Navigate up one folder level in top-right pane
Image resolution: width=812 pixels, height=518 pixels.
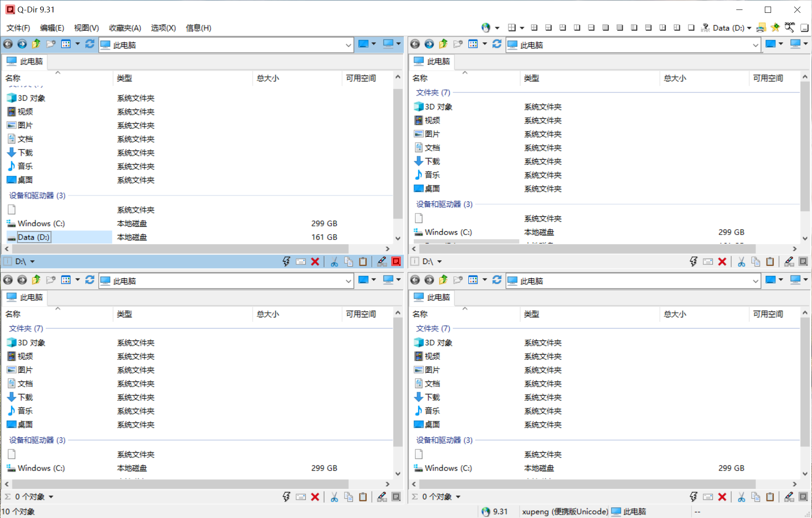(x=443, y=44)
